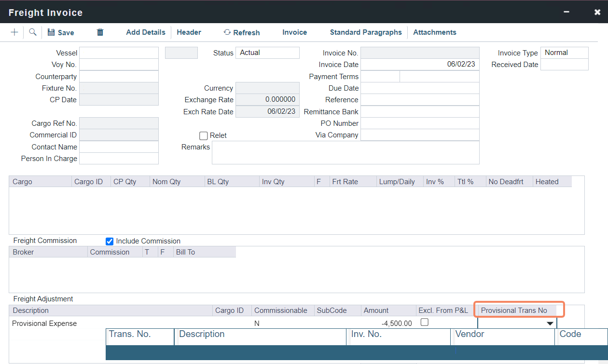This screenshot has width=608, height=364.
Task: Save the freight invoice
Action: (x=60, y=32)
